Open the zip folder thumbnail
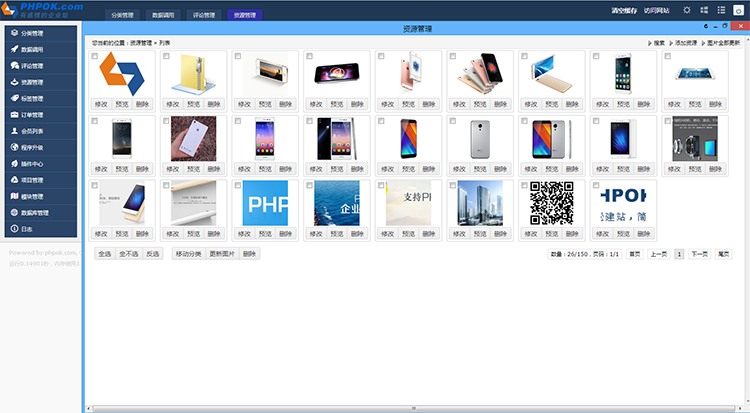This screenshot has width=750, height=413. click(x=194, y=74)
